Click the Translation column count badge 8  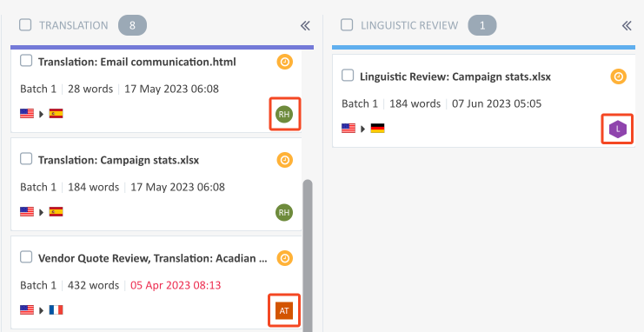[x=132, y=25]
